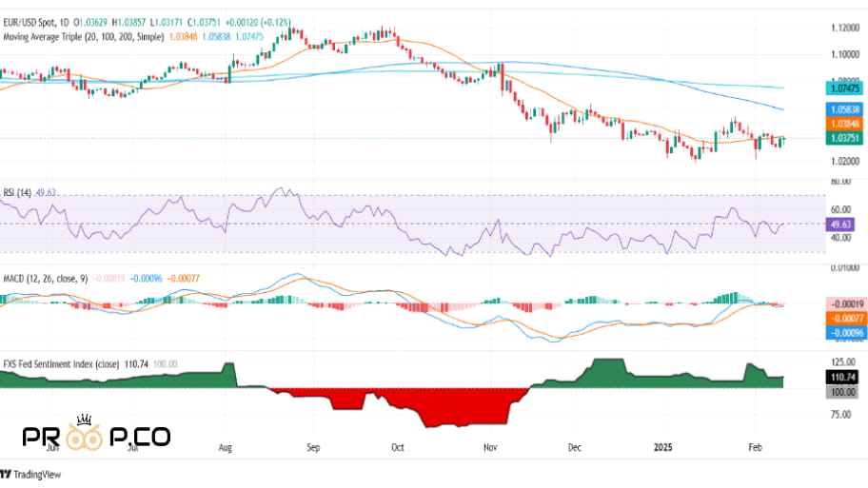
Task: Click the MACD (12, 26, close, 9) legend
Action: tap(46, 279)
